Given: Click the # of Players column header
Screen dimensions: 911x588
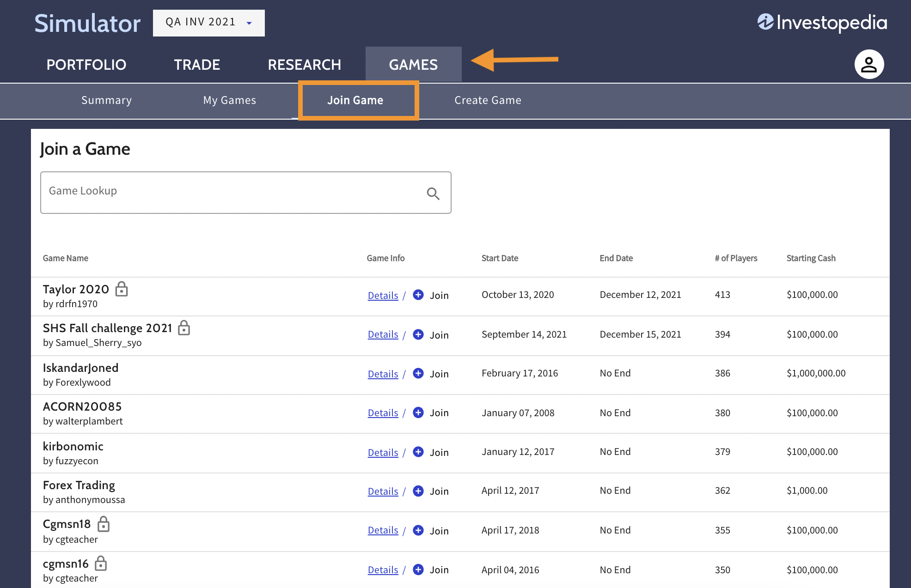Looking at the screenshot, I should pos(736,258).
